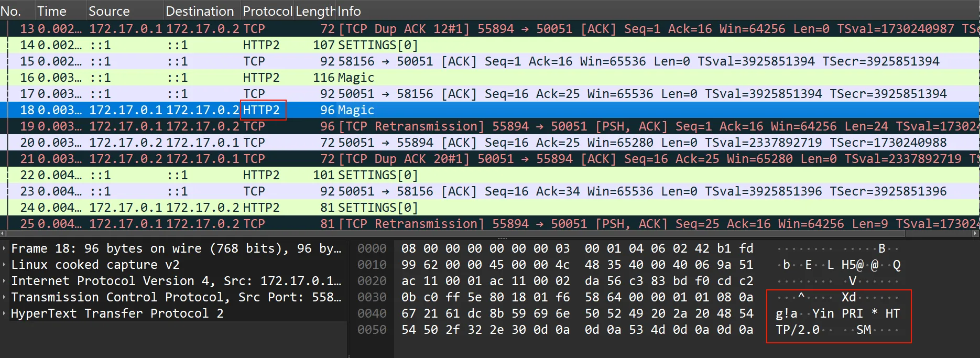
Task: Select packet 19 TCP Retransmission row
Action: click(490, 126)
